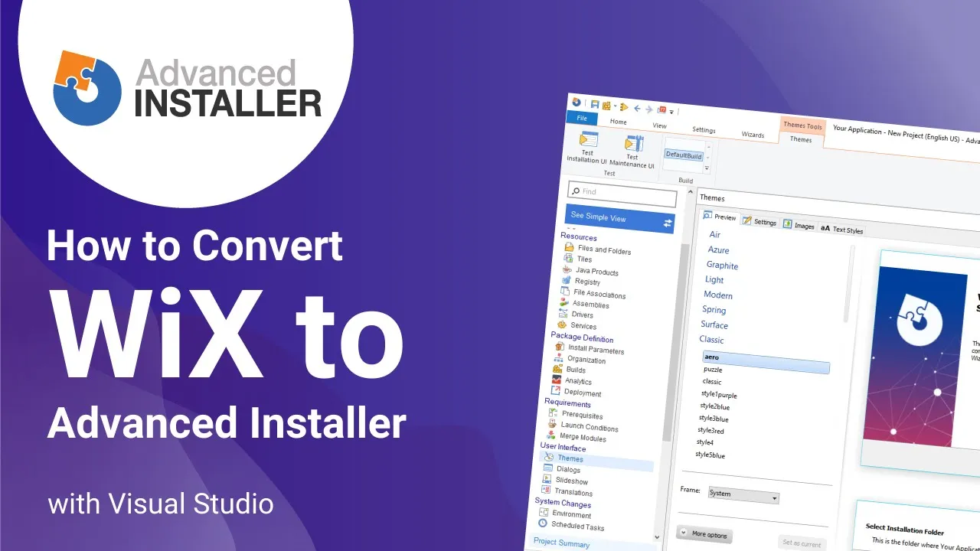Open Files and Folders page
Image resolution: width=980 pixels, height=551 pixels.
point(597,249)
